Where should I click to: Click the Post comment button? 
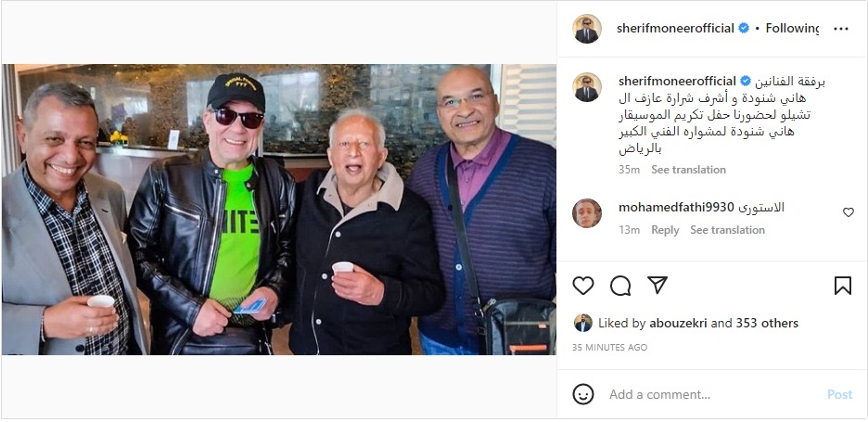(839, 394)
